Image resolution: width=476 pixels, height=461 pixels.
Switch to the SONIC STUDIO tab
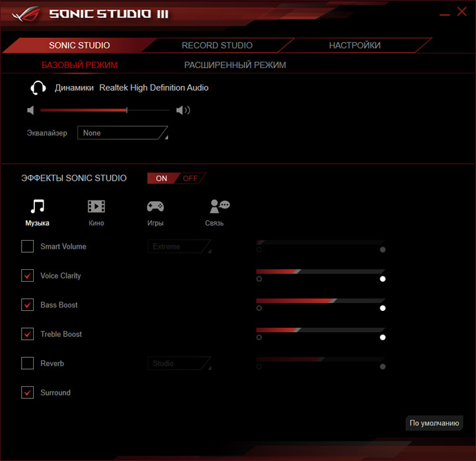click(79, 45)
